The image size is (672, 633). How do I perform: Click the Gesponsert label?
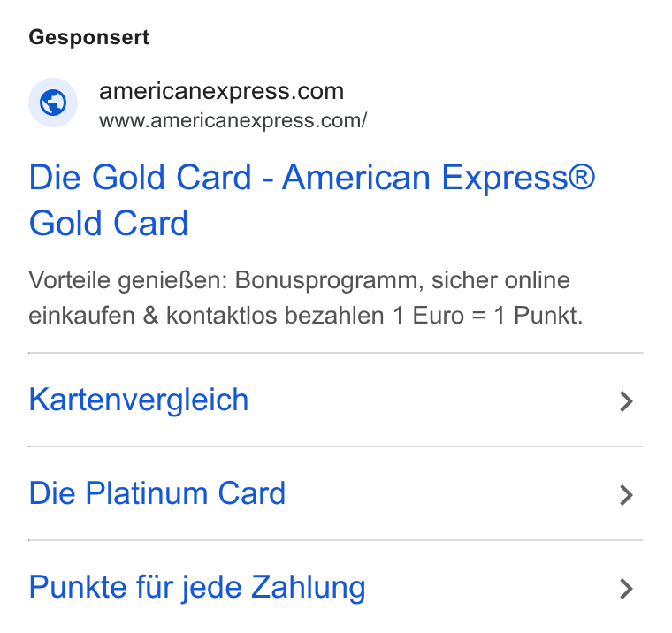click(88, 37)
